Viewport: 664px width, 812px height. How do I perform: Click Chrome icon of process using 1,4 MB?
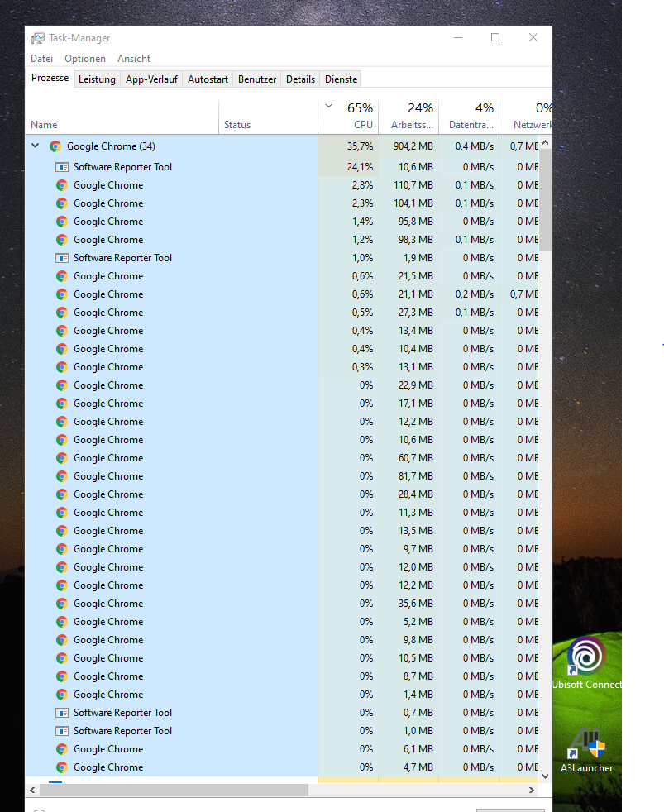[x=62, y=695]
